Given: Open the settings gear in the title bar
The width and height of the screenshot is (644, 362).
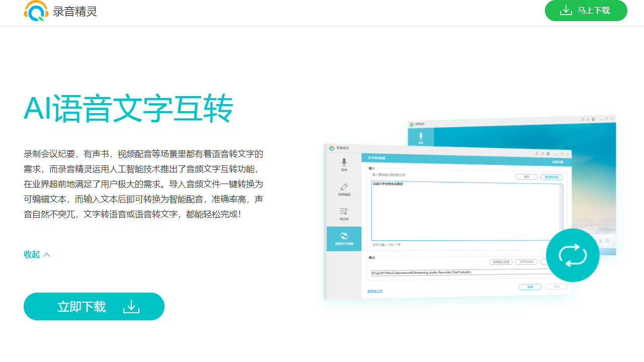Looking at the screenshot, I should [x=548, y=153].
